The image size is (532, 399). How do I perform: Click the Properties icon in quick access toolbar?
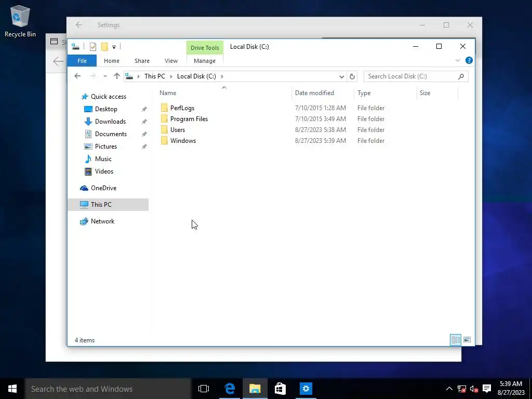point(93,47)
